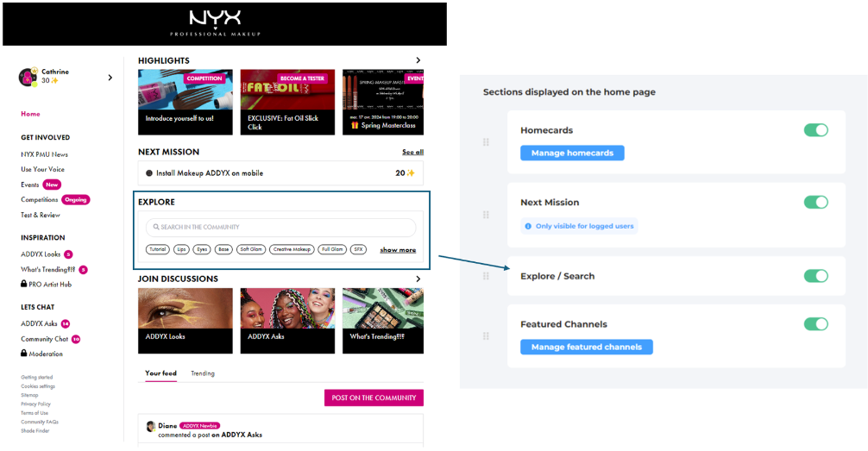This screenshot has width=868, height=451.
Task: Click Diane's avatar in the feed
Action: coord(151,426)
